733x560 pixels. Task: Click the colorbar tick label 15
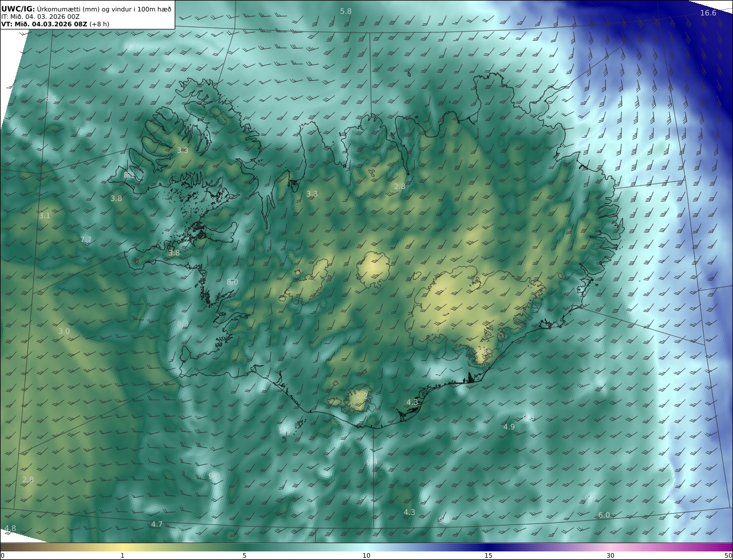pos(488,555)
